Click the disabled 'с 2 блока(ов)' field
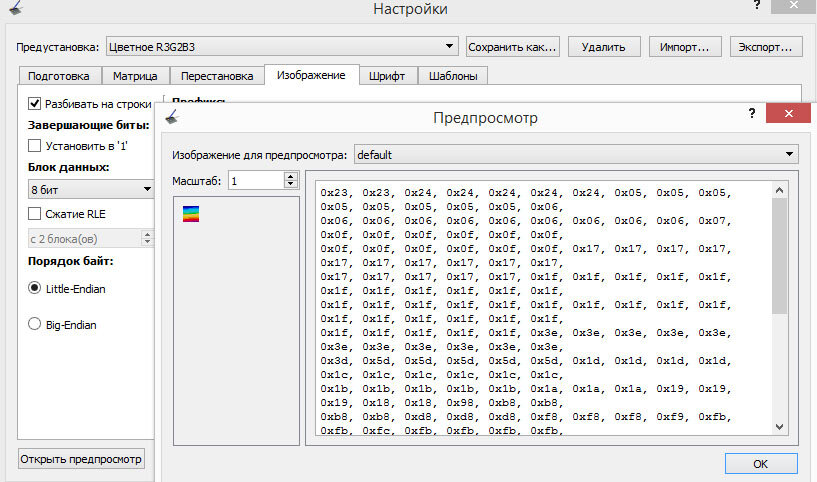 (x=84, y=239)
